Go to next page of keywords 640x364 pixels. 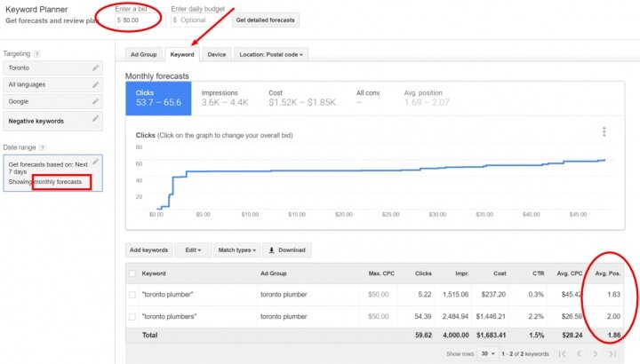click(x=596, y=354)
